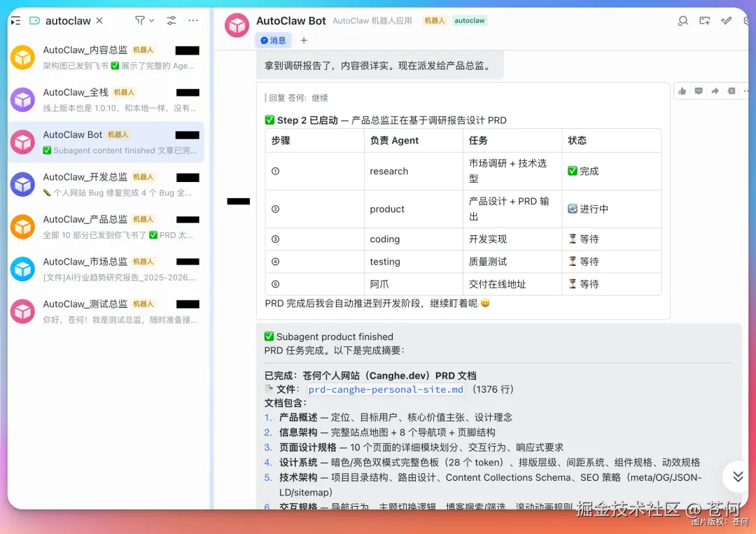Image resolution: width=756 pixels, height=534 pixels.
Task: Quote the message using the quote icon
Action: [x=731, y=92]
